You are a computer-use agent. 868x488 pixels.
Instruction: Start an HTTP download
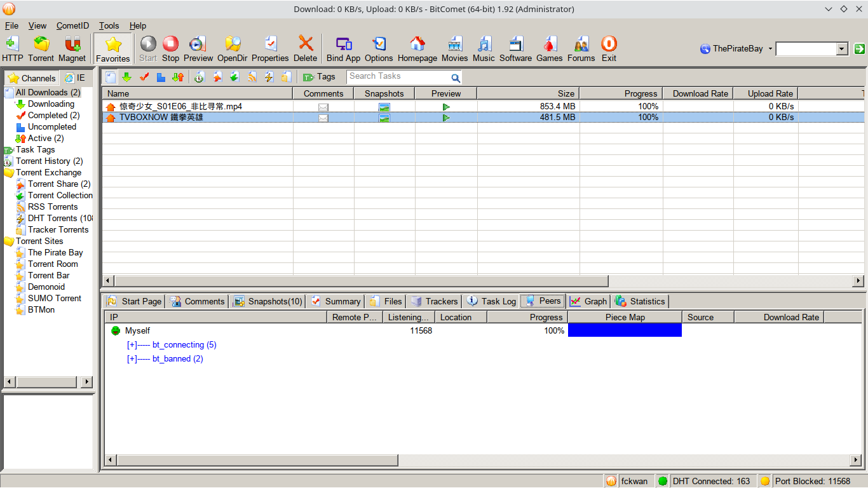click(x=12, y=48)
